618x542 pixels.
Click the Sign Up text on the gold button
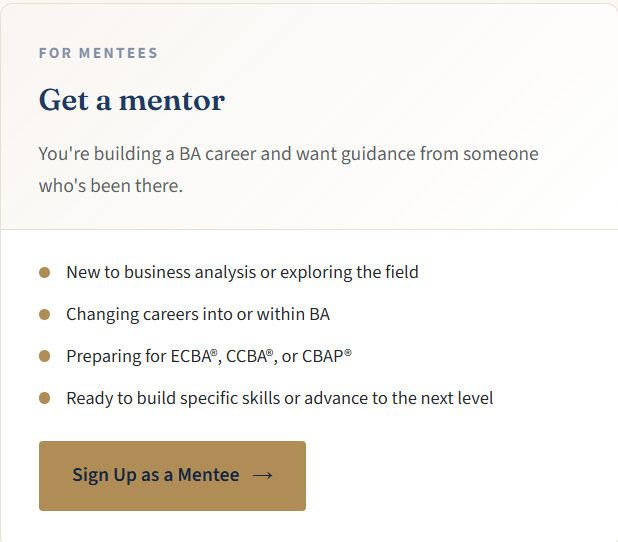pyautogui.click(x=104, y=475)
